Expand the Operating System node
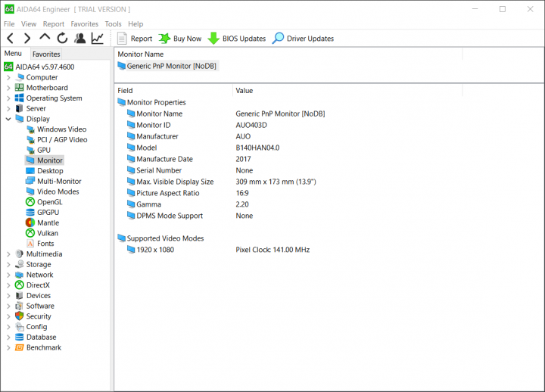Screen dimensions: 545x392 8,98
